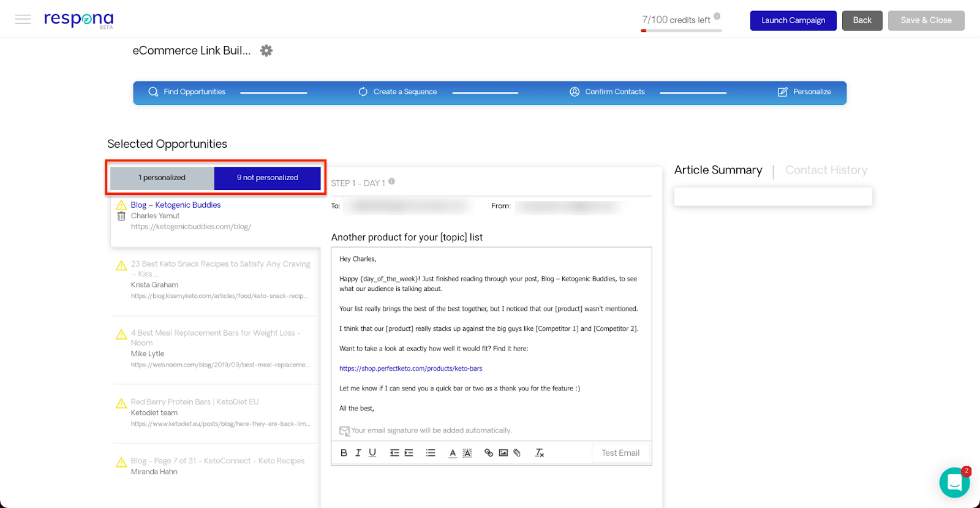Go to the Personalize step
Screen dimensions: 980x508
[804, 92]
